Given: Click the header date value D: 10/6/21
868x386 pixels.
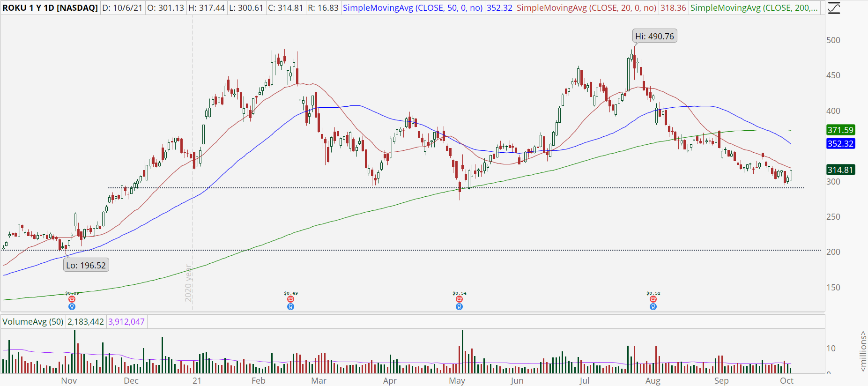Looking at the screenshot, I should click(122, 8).
